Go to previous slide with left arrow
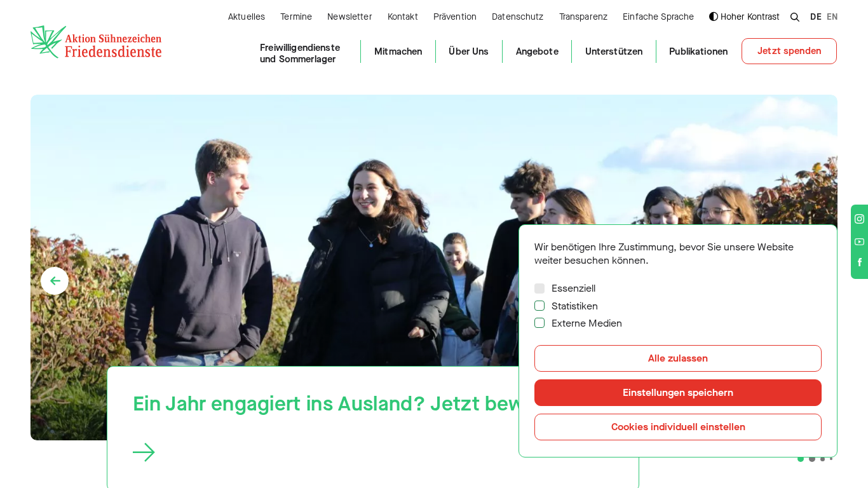The width and height of the screenshot is (868, 488). tap(55, 281)
